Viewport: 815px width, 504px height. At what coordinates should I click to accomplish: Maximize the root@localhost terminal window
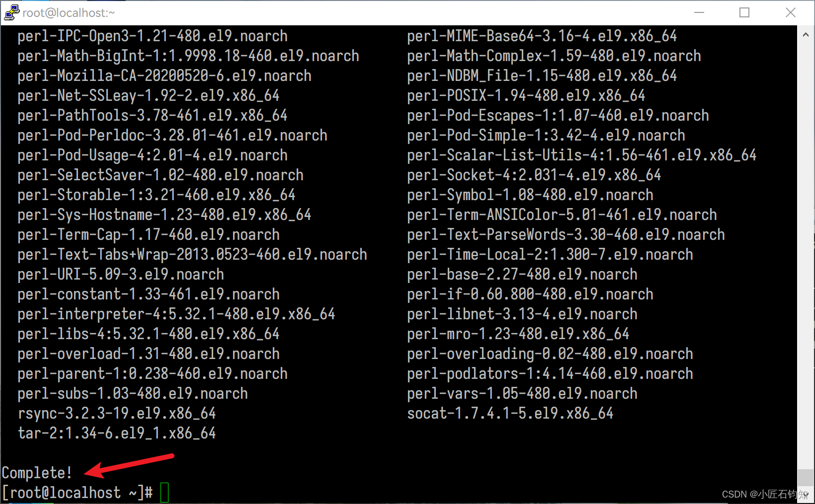(x=744, y=12)
